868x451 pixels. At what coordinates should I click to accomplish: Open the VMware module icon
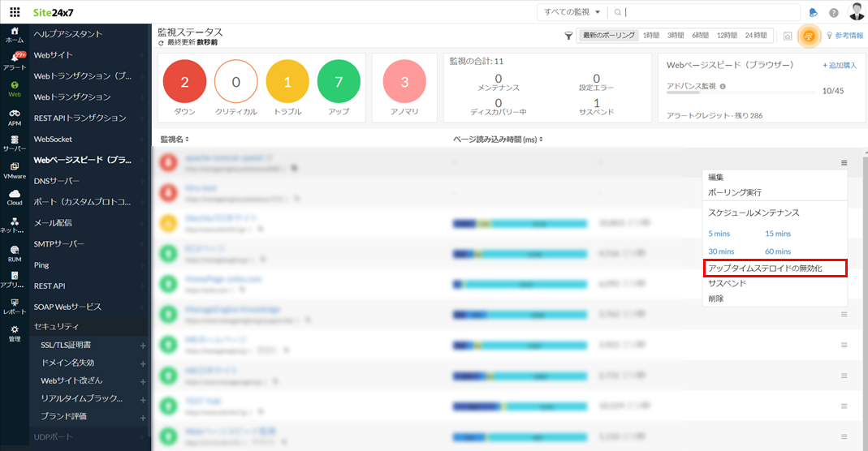pyautogui.click(x=15, y=171)
